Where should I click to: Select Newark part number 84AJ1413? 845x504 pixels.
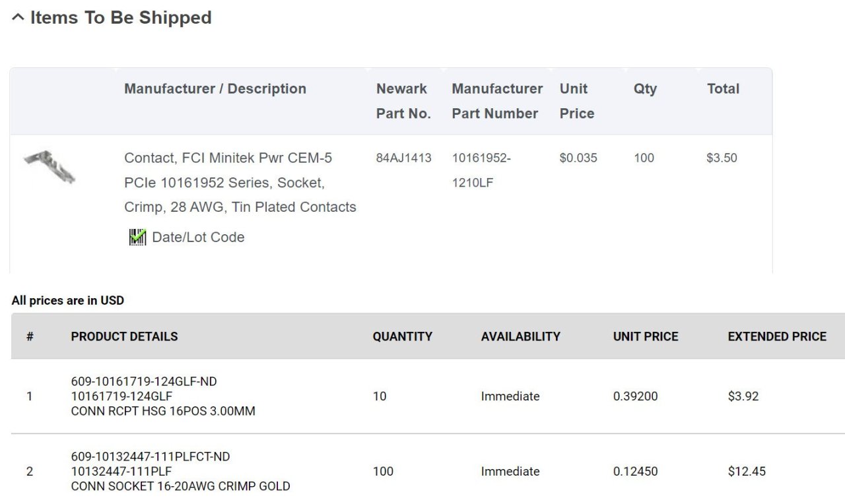point(403,158)
